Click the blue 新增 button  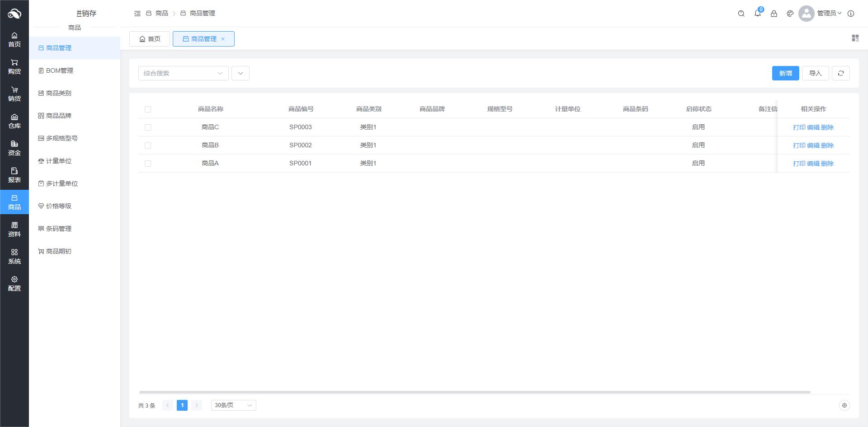785,73
